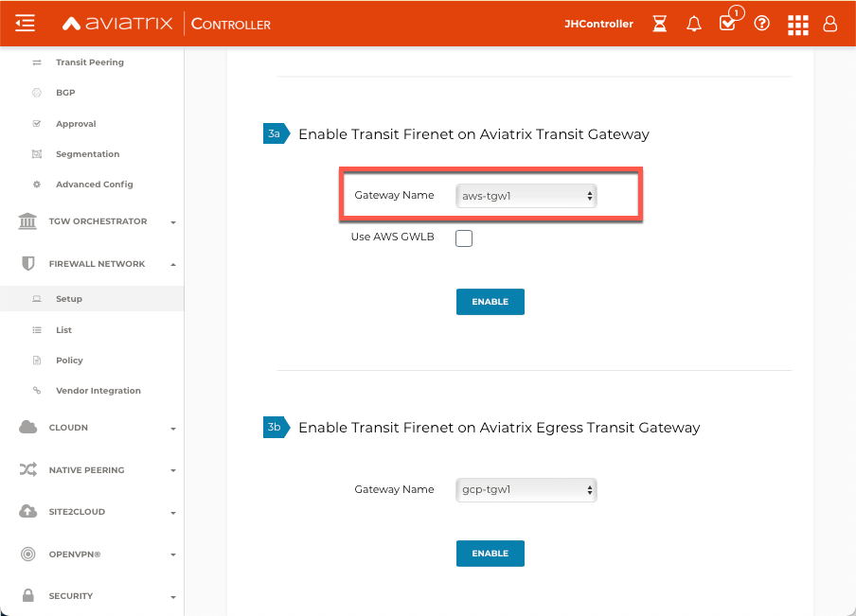Go to the Policy menu item
This screenshot has height=616, width=856.
(x=69, y=361)
